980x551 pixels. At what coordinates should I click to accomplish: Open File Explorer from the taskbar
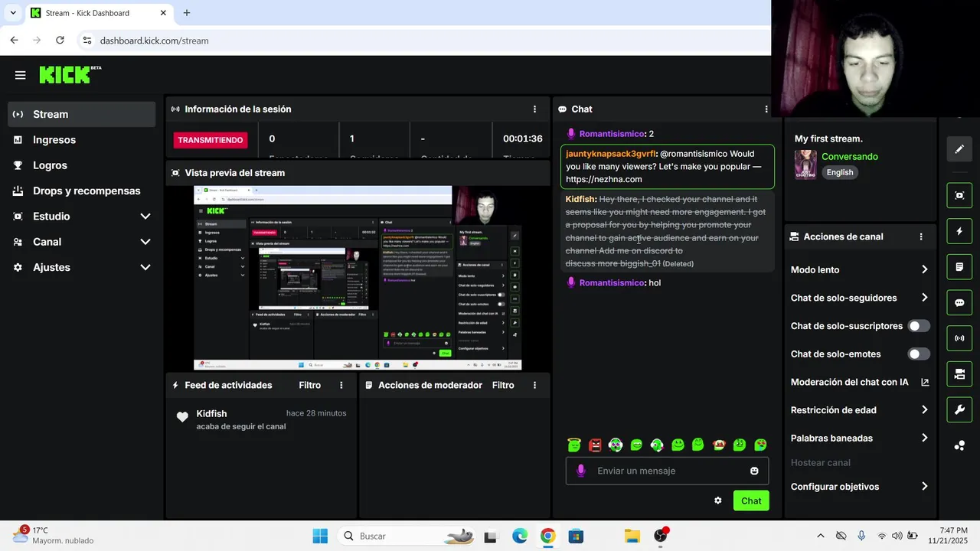click(632, 536)
